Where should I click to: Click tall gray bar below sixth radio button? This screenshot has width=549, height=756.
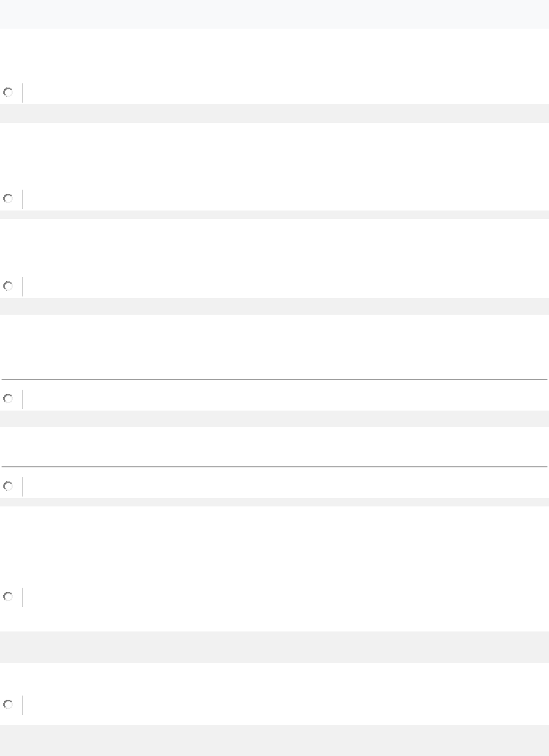pos(274,647)
